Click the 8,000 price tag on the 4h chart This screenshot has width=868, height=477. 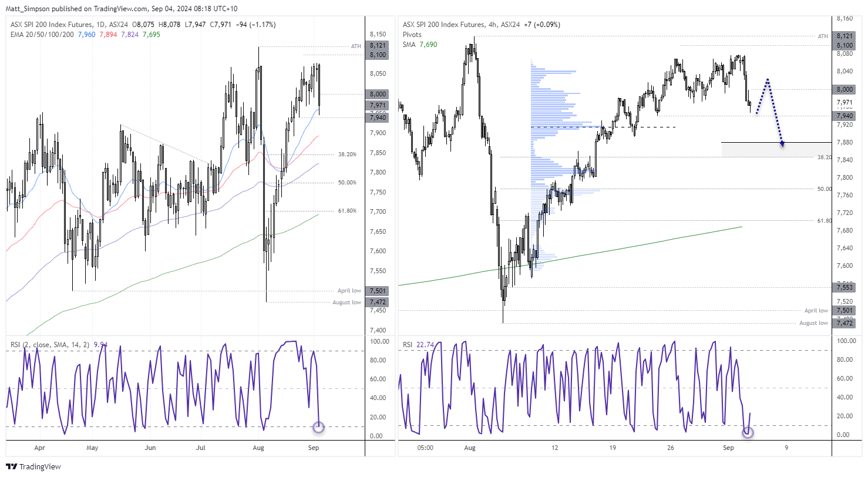[843, 89]
